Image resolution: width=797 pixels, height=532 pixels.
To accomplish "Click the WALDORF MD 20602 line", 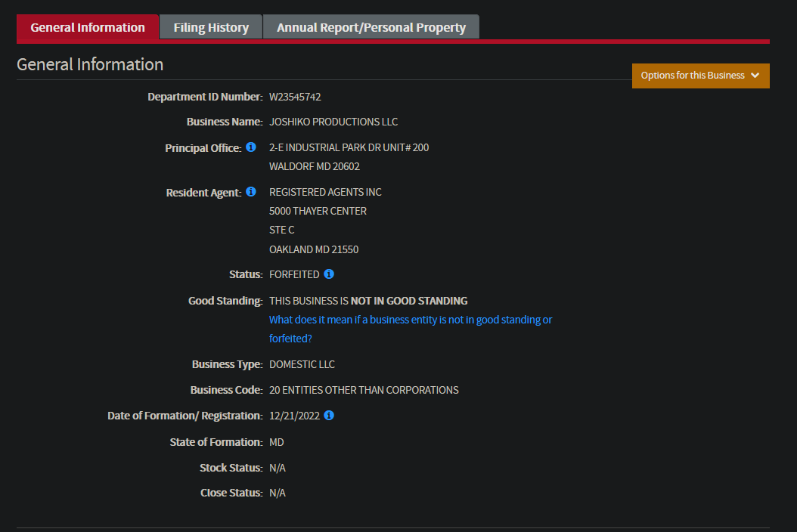I will tap(314, 167).
